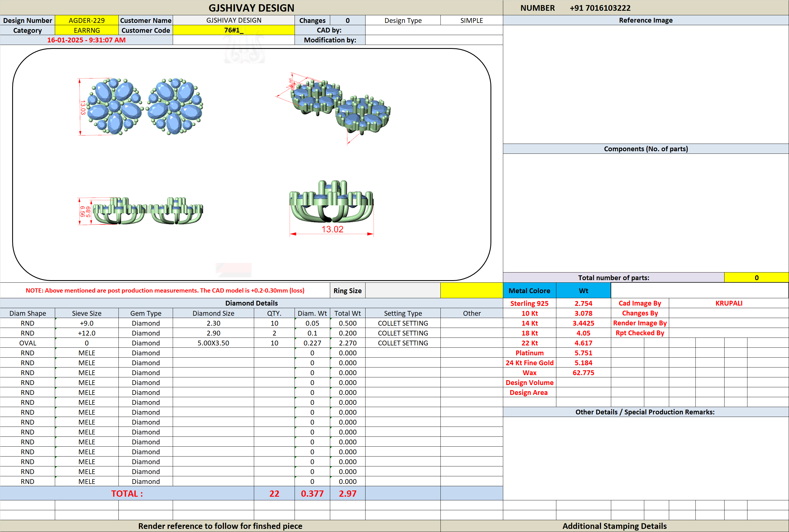
Task: Click the OVAL diamond shape cell
Action: tap(27, 343)
